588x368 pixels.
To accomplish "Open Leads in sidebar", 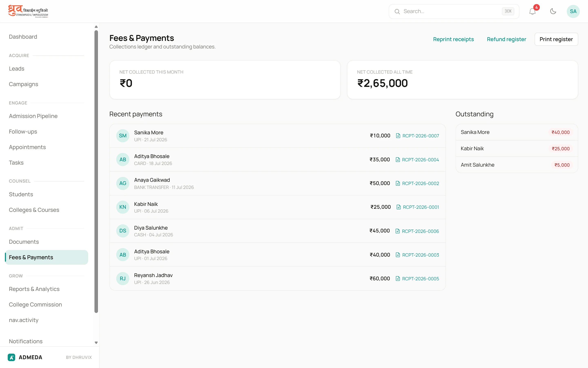I will tap(17, 69).
